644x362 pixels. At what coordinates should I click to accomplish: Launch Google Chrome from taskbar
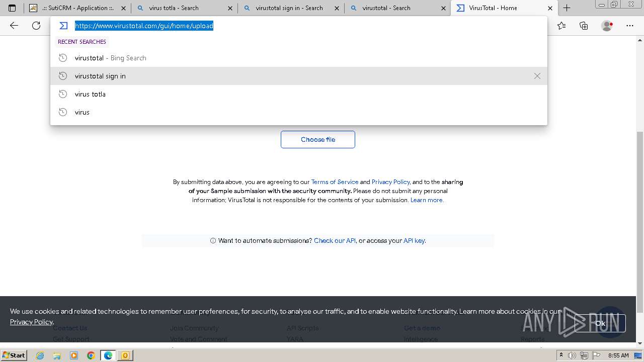(x=91, y=355)
